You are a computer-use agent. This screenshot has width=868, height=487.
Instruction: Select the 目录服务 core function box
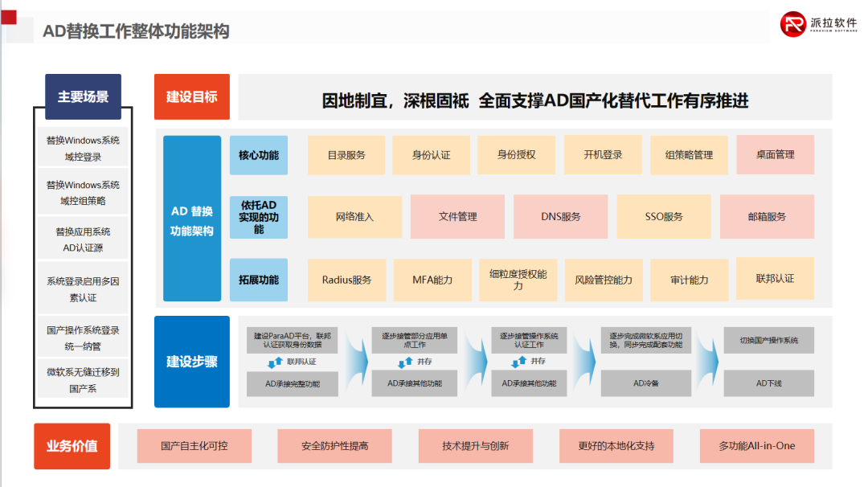pos(346,154)
